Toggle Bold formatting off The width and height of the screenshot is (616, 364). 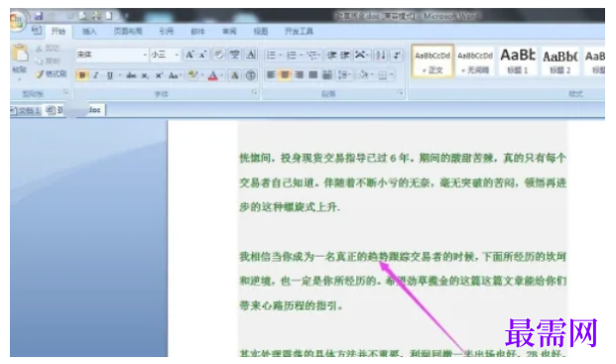82,75
